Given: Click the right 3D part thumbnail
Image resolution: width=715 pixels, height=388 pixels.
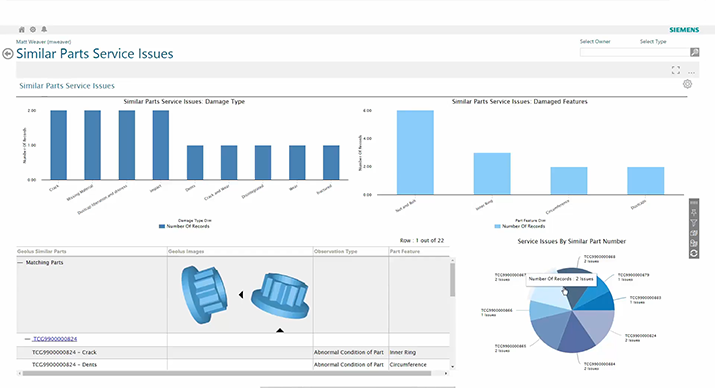Looking at the screenshot, I should (280, 296).
